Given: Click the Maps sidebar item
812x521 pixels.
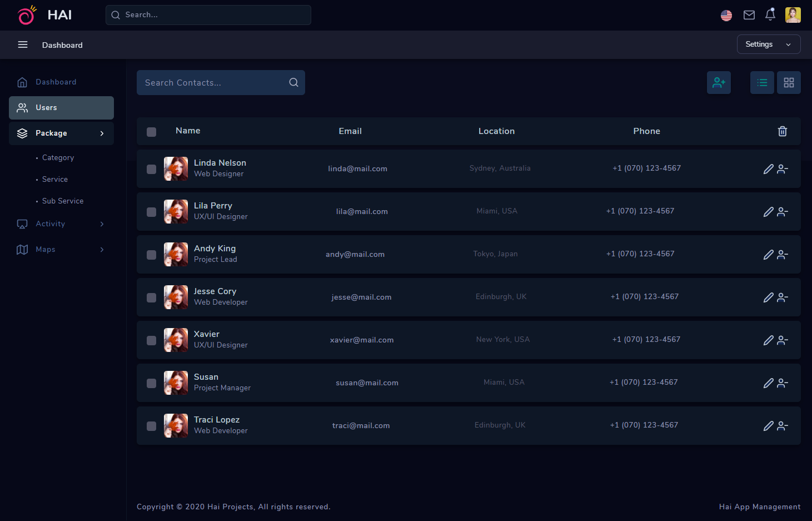Looking at the screenshot, I should tap(61, 250).
